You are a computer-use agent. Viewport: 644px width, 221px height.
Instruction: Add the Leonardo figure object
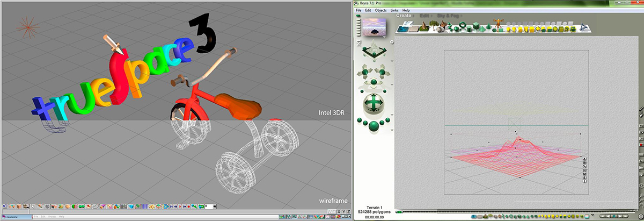(498, 24)
